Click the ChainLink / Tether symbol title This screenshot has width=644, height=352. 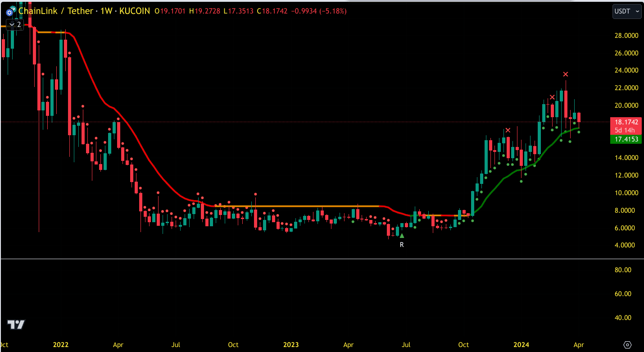coord(56,11)
